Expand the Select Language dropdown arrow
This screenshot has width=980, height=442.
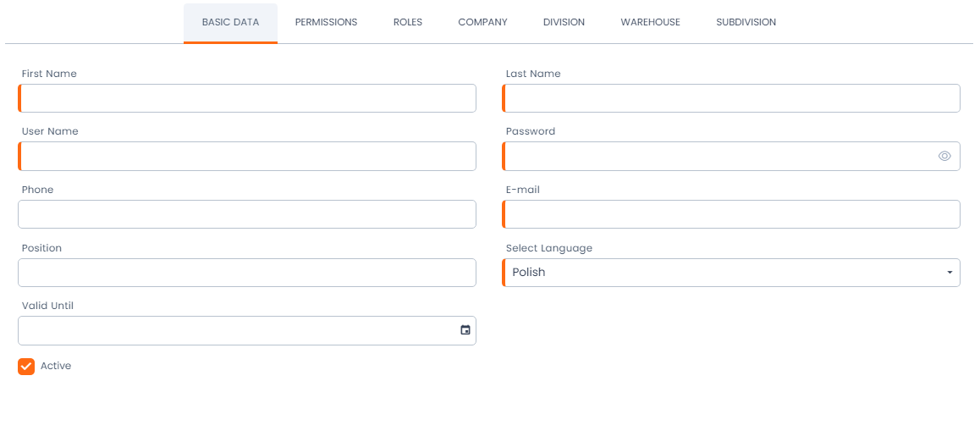[949, 273]
